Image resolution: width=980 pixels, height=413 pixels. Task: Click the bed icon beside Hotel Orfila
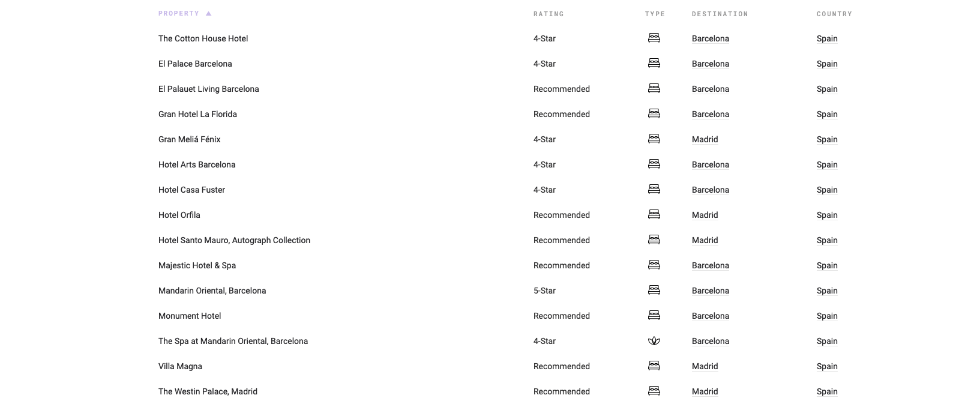click(x=654, y=214)
